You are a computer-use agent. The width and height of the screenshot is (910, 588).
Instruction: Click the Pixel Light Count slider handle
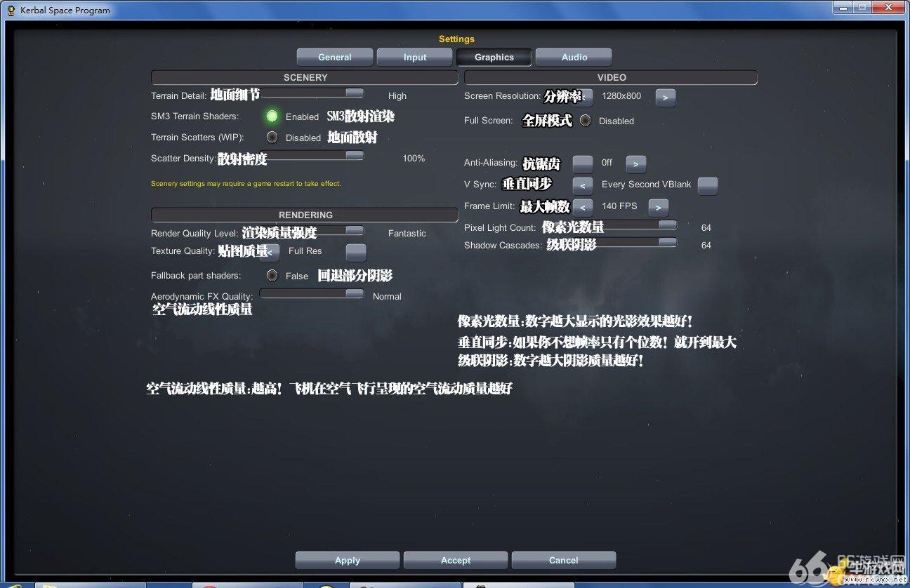coord(668,225)
